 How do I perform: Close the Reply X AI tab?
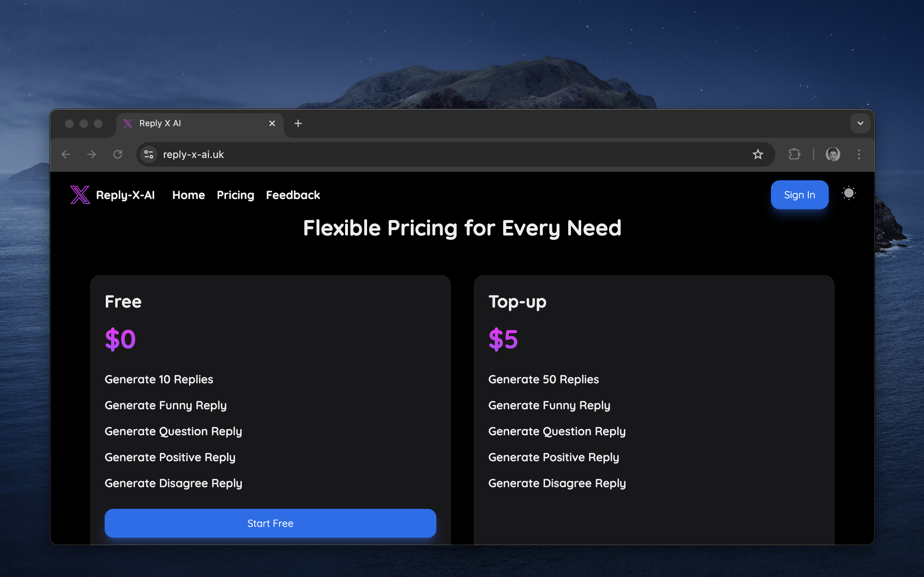coord(272,123)
